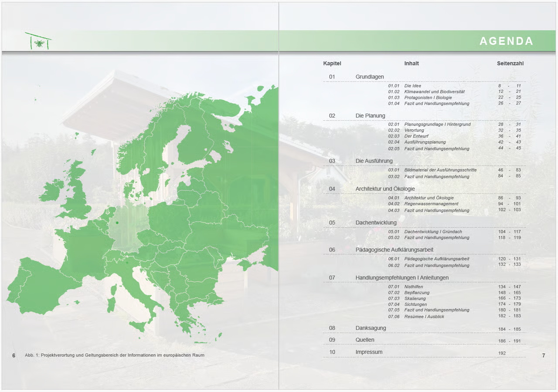Open chapter 04 Architektur und Ökologie heading
This screenshot has height=392, width=558.
tap(385, 189)
